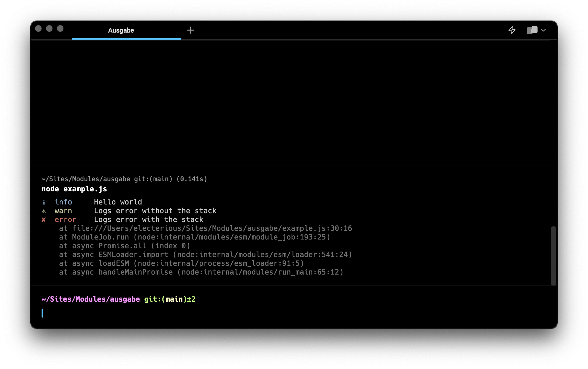588x369 pixels.
Task: Expand the chevron menu beside Warp logo
Action: [x=543, y=30]
